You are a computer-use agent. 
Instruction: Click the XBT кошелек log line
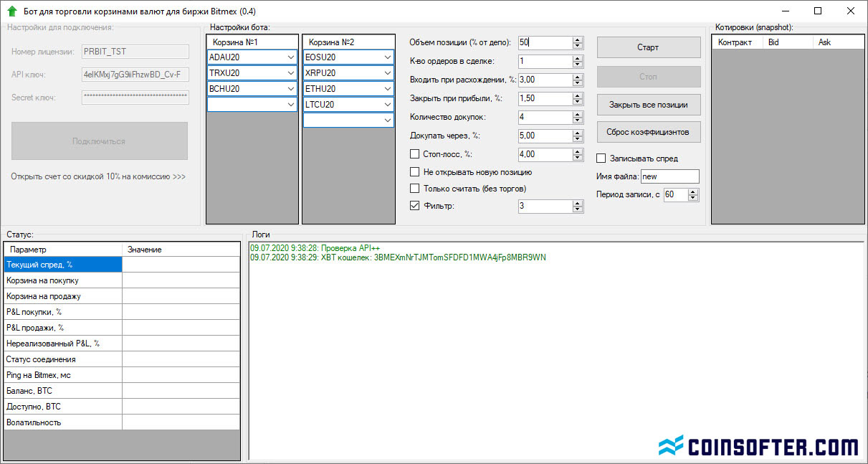click(x=398, y=257)
